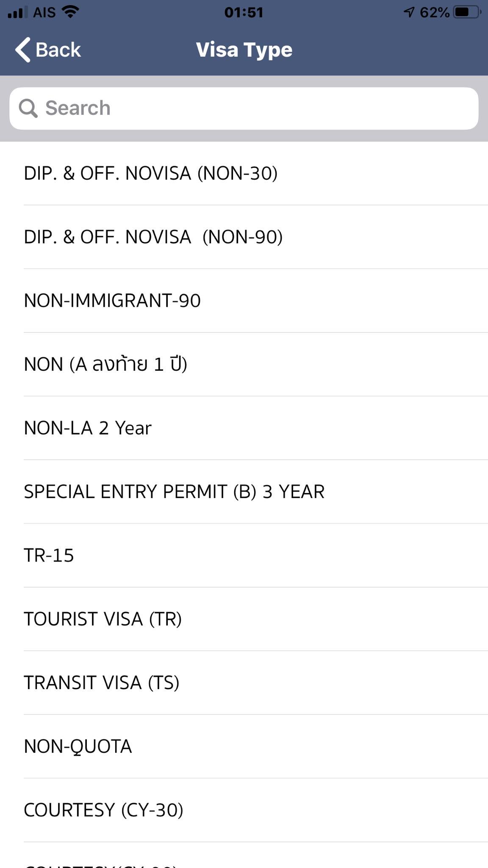This screenshot has height=868, width=488.
Task: Tap the battery indicator in status bar
Action: pos(467,12)
